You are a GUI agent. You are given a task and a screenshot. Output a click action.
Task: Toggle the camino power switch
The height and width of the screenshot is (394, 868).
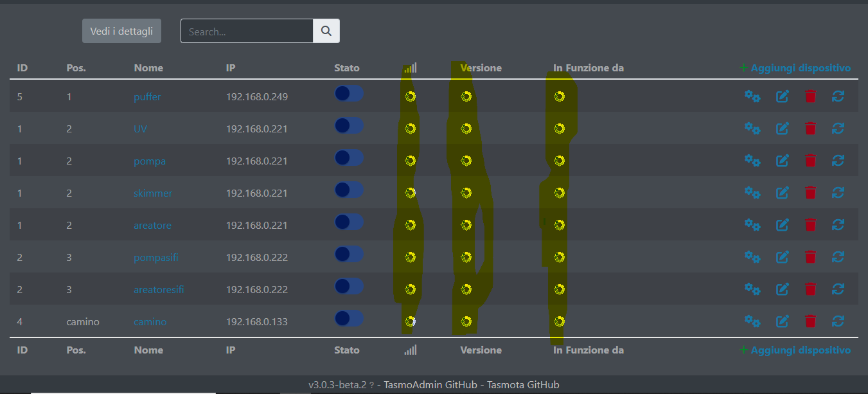point(349,318)
